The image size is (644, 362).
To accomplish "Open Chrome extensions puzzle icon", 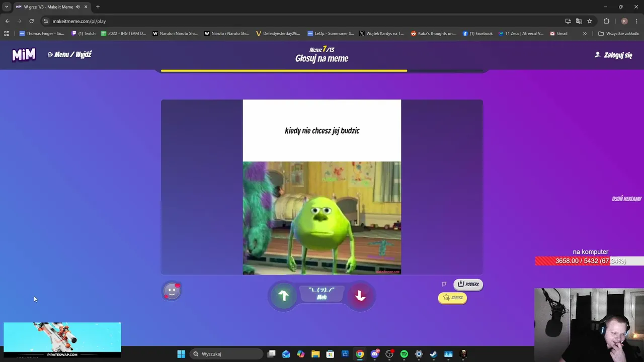I will coord(606,21).
